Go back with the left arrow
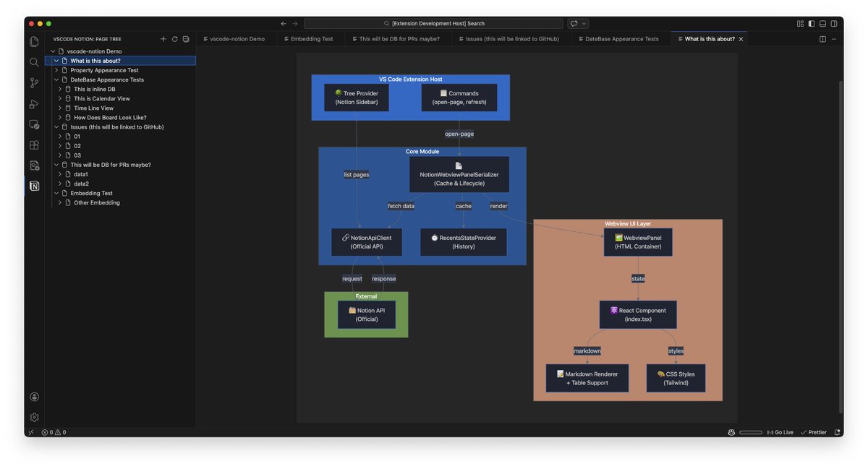 coord(284,24)
